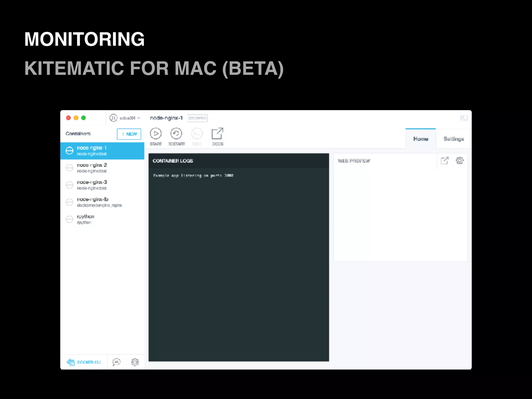Open preferences gear in sidebar footer
The image size is (532, 399).
[135, 362]
